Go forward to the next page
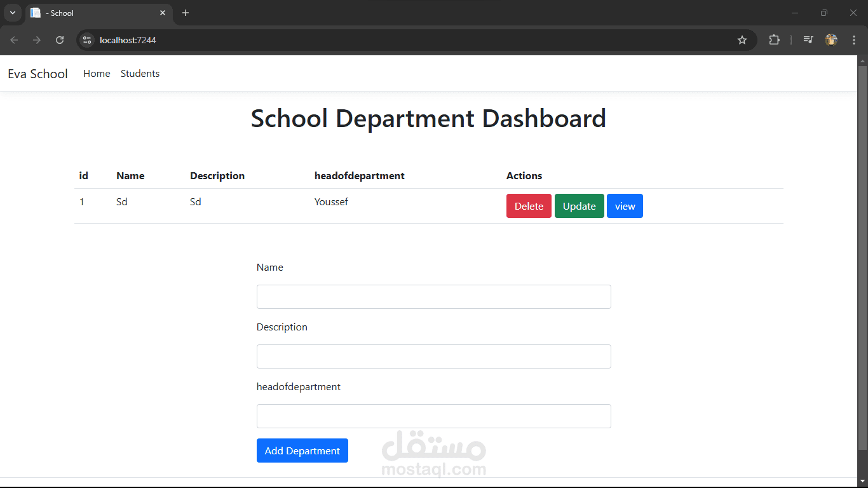This screenshot has height=488, width=868. click(x=37, y=40)
